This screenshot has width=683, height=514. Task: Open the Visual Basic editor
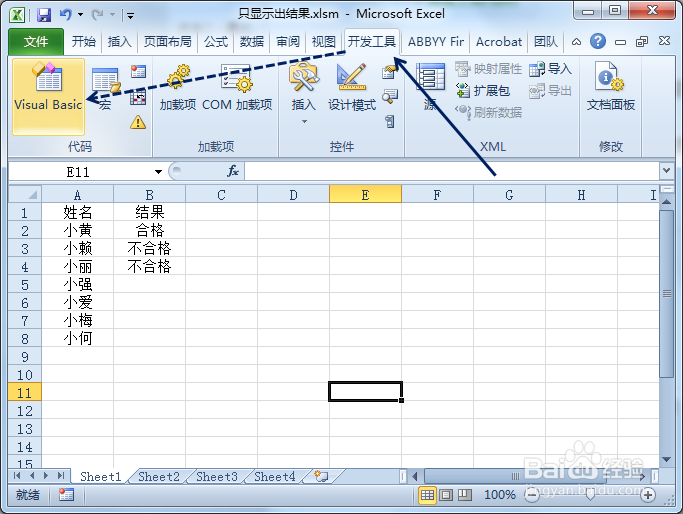[x=48, y=97]
